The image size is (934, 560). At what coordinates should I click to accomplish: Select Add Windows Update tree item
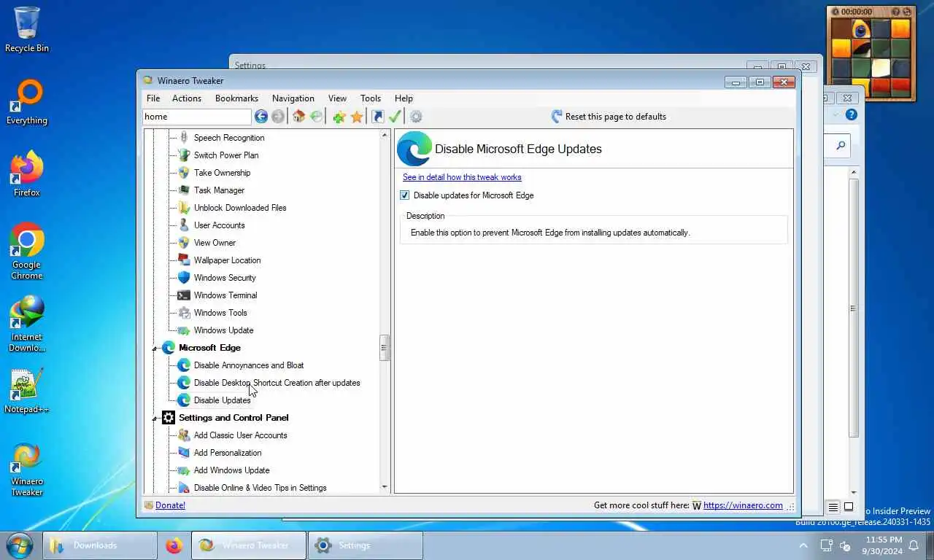tap(231, 470)
